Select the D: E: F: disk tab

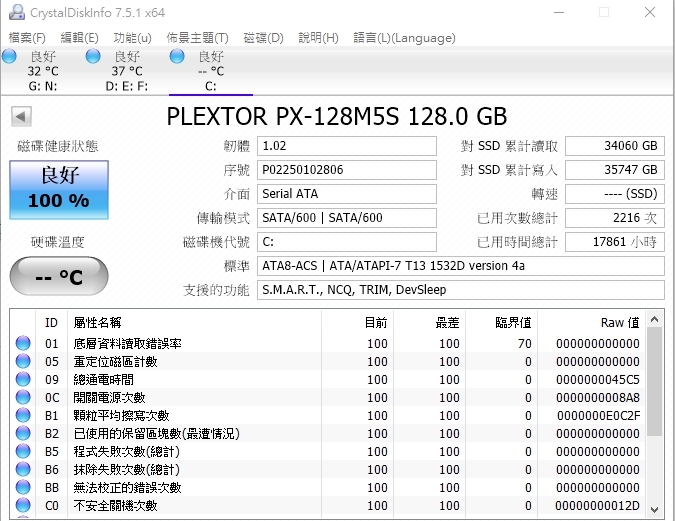click(126, 71)
